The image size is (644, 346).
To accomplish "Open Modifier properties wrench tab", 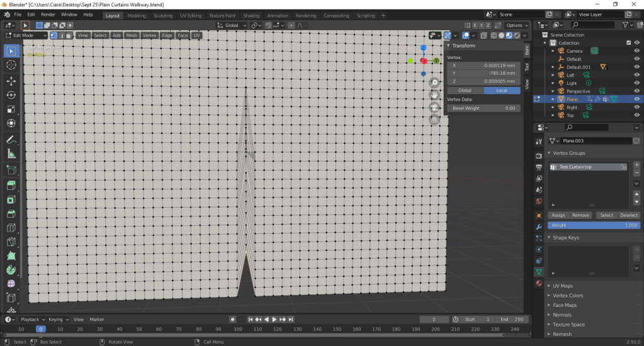I will 539,226.
